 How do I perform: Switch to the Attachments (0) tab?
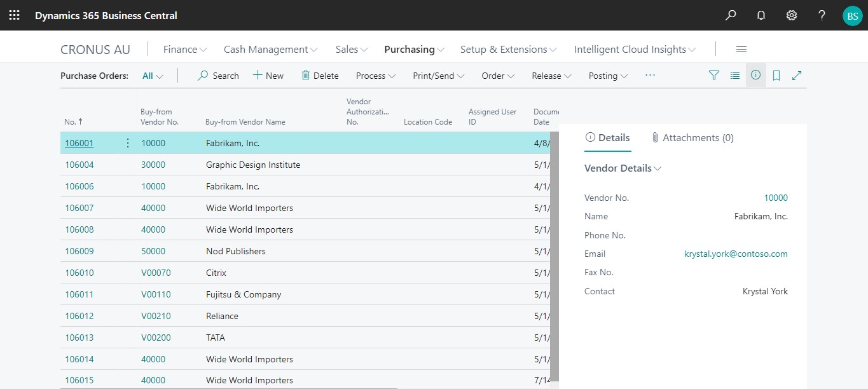click(692, 138)
